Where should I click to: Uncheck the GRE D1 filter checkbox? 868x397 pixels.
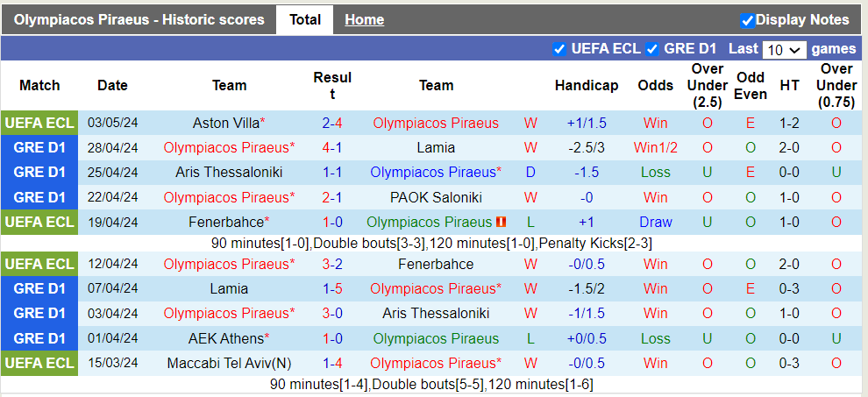coord(652,49)
